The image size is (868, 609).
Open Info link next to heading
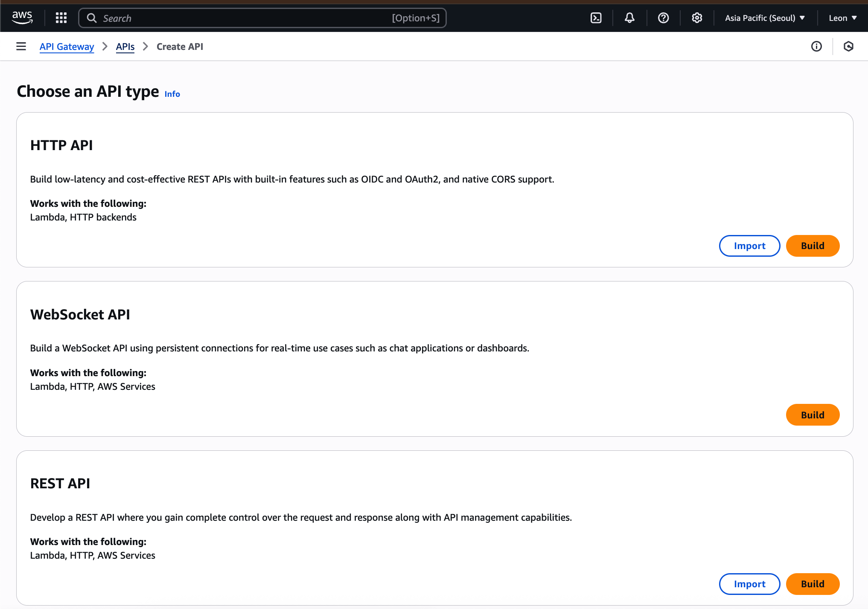[x=172, y=94]
